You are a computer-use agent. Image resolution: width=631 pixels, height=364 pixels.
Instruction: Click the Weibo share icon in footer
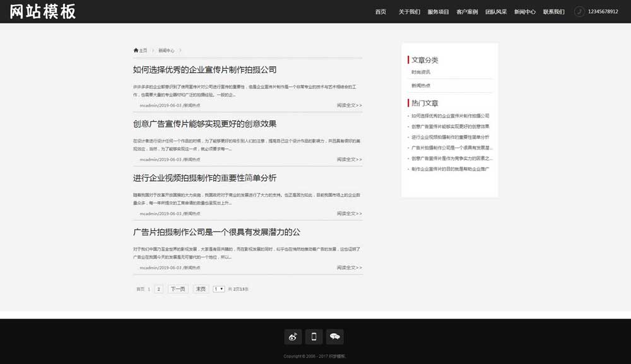coord(292,337)
